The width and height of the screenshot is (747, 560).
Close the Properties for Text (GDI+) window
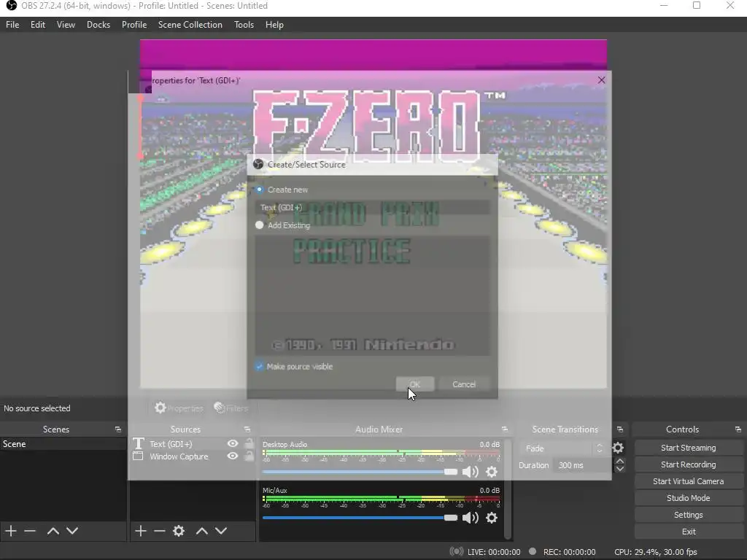pyautogui.click(x=601, y=80)
